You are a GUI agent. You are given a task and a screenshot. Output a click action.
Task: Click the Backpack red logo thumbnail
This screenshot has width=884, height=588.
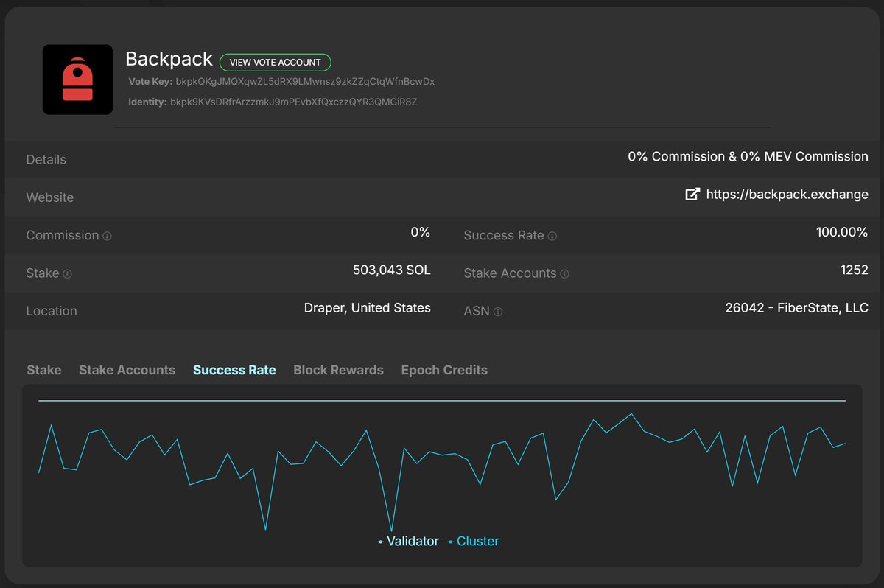77,80
